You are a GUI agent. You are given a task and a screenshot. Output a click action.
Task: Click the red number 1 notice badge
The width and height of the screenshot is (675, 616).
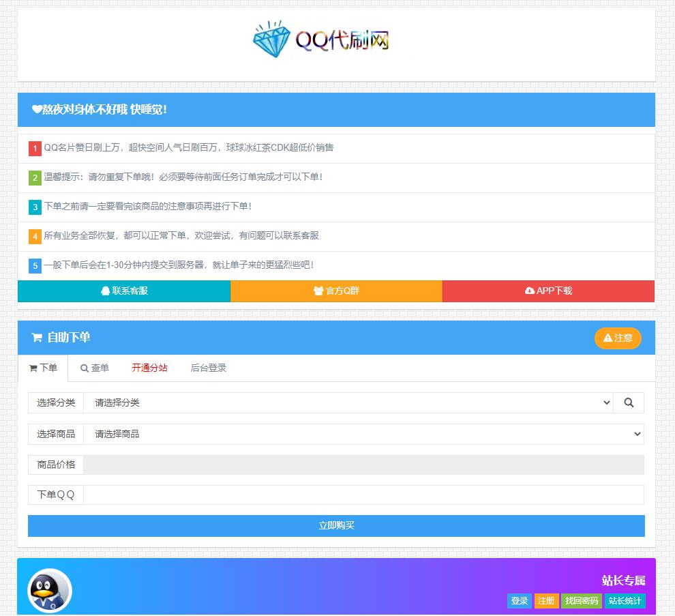(x=35, y=148)
